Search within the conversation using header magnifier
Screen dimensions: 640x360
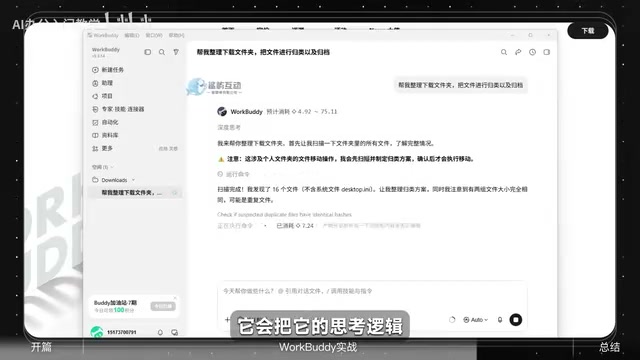coord(504,52)
